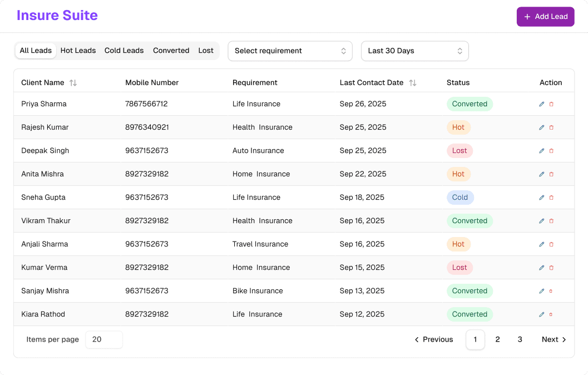The height and width of the screenshot is (375, 588).
Task: Click Hot status badge for Rajesh Kumar
Action: 458,127
